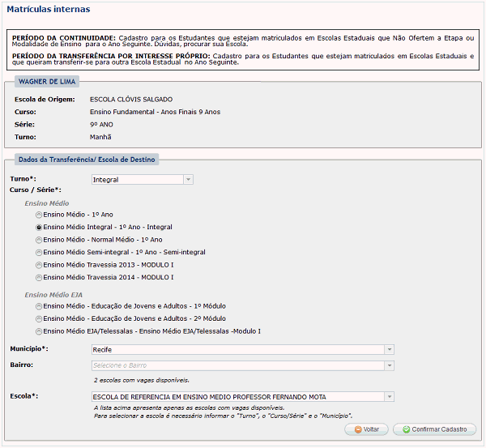Select Ensino Médio EJA/Telessalas Modulo I option
Image resolution: width=486 pixels, height=448 pixels.
tap(39, 331)
